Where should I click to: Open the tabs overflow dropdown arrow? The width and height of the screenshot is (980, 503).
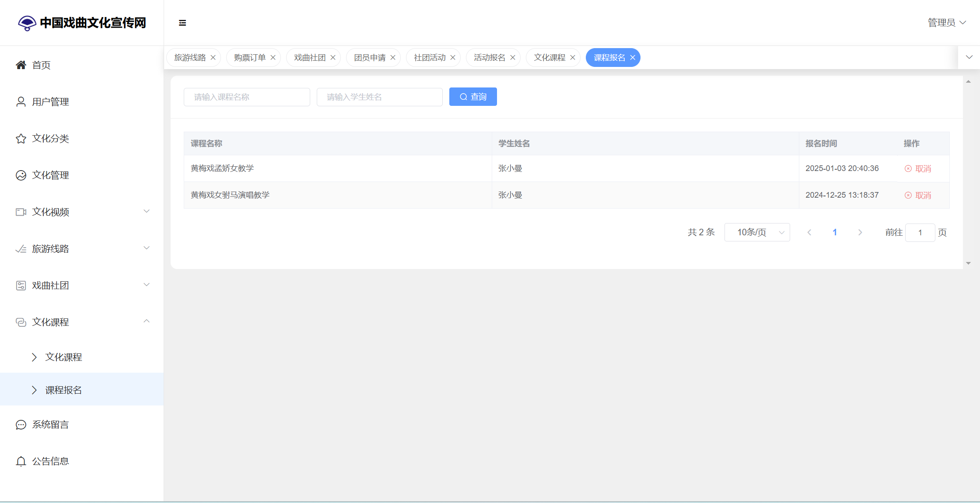coord(969,57)
